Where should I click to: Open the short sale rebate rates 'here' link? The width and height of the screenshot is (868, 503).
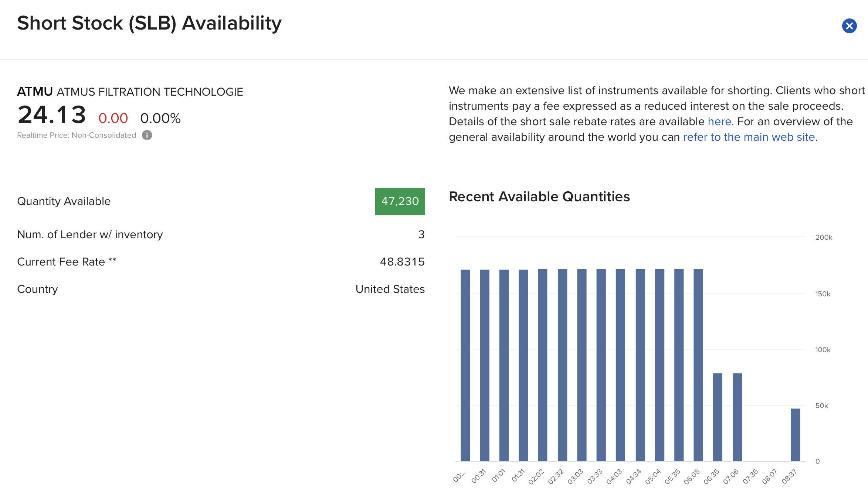click(720, 122)
